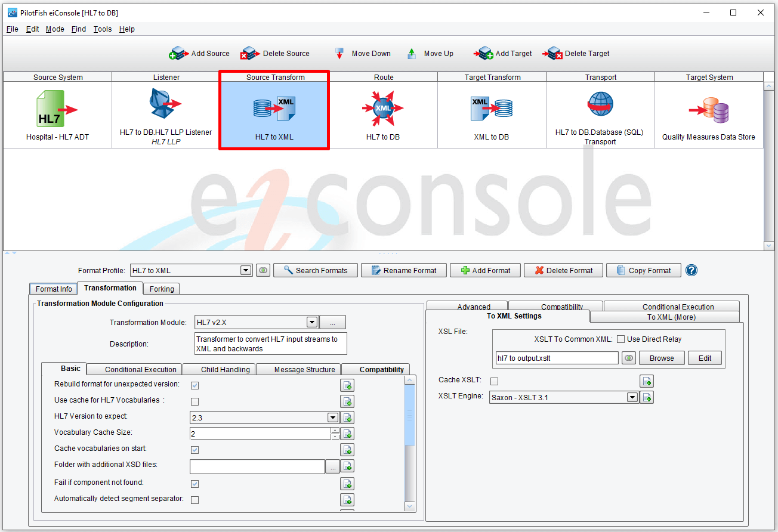Click the Move Down arrow icon
This screenshot has height=532, width=778.
pos(339,54)
